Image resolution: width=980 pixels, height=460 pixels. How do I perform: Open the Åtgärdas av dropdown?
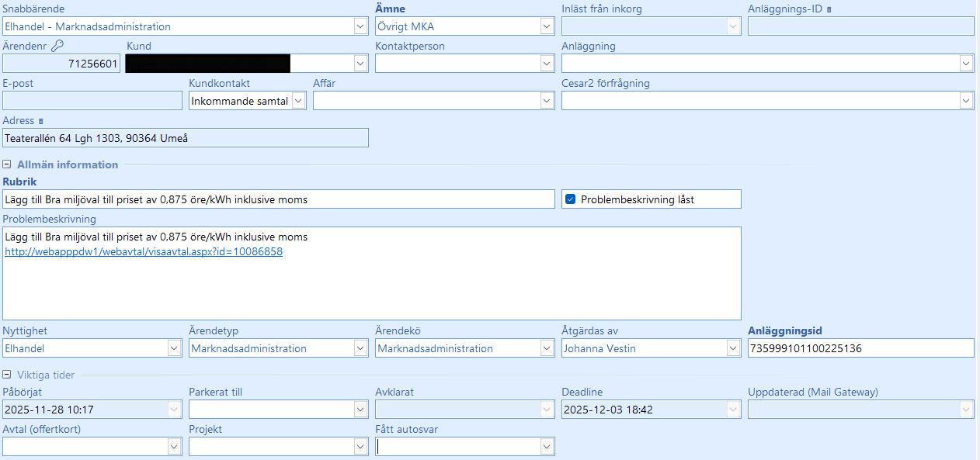733,349
